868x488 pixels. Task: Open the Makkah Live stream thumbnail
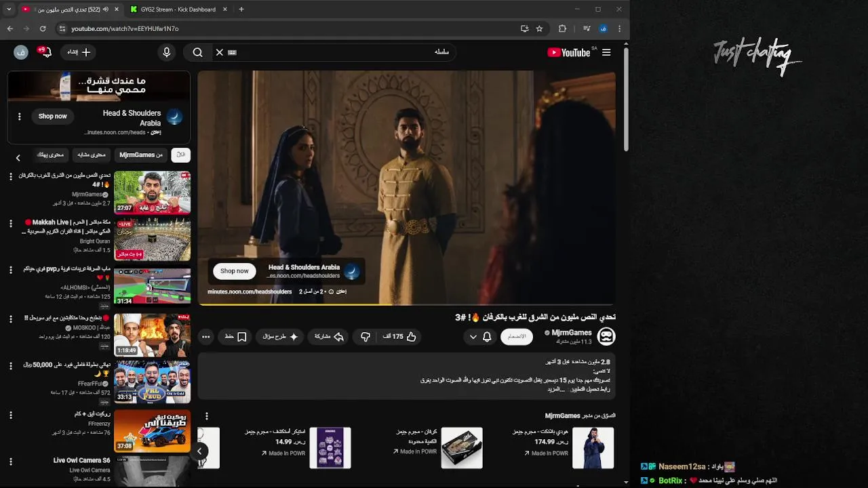point(152,240)
